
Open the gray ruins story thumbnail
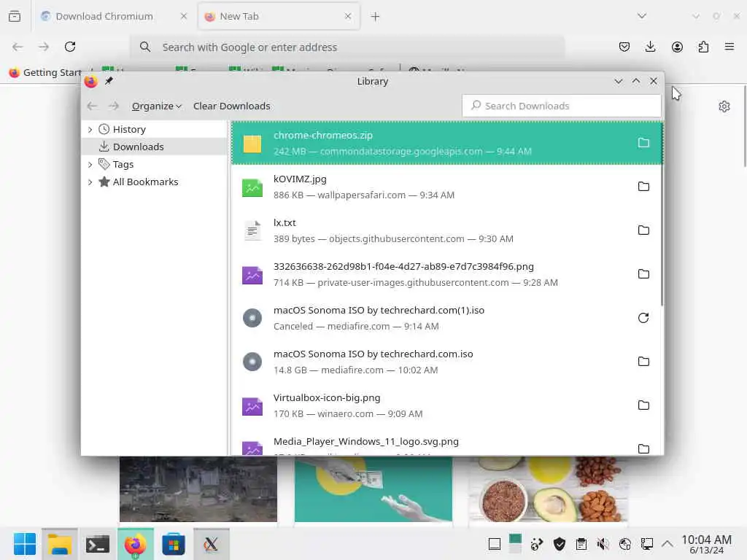click(x=198, y=489)
